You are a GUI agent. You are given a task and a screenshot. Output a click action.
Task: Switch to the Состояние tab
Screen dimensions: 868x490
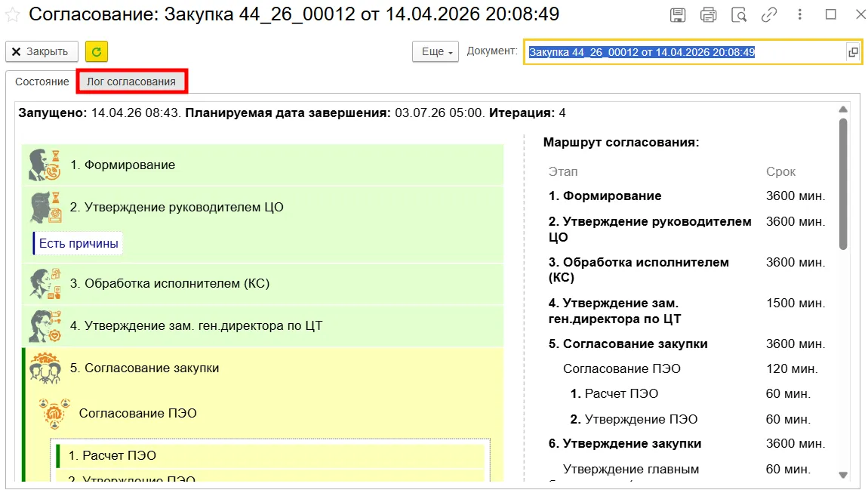[x=42, y=82]
